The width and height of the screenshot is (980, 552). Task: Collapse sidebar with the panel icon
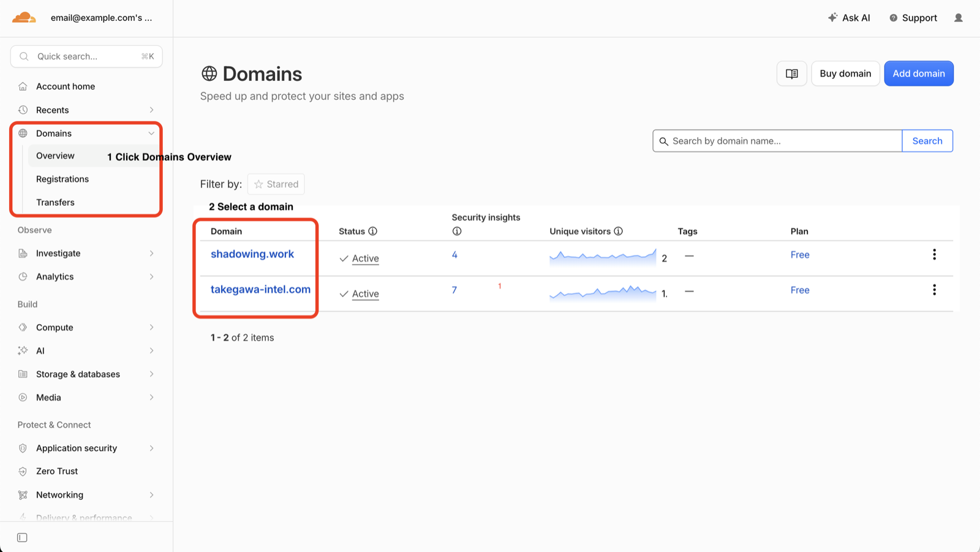coord(22,537)
